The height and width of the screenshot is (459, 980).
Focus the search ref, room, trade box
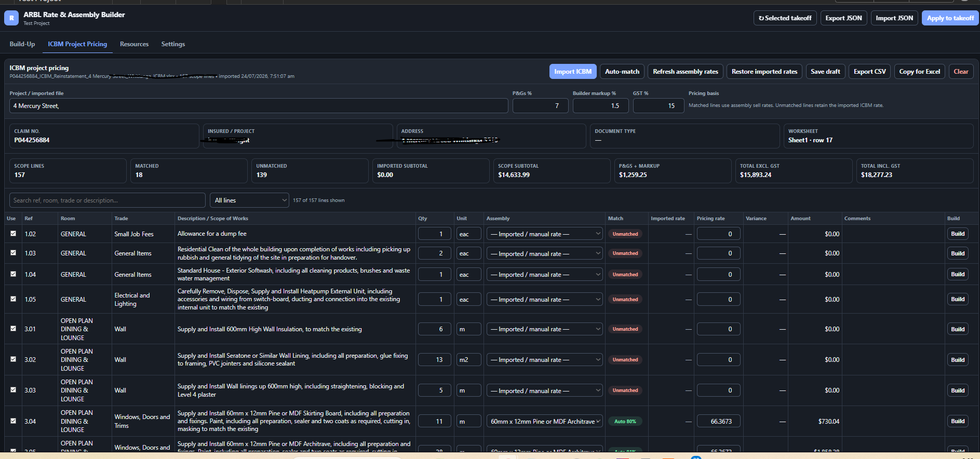tap(108, 200)
